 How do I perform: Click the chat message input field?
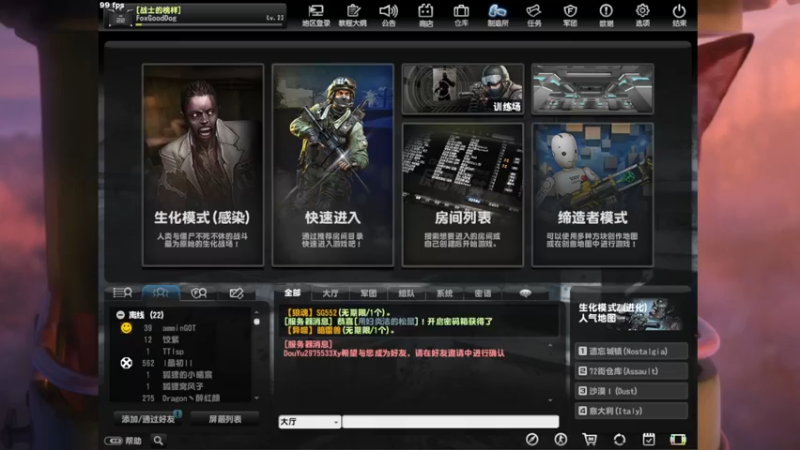pos(451,422)
